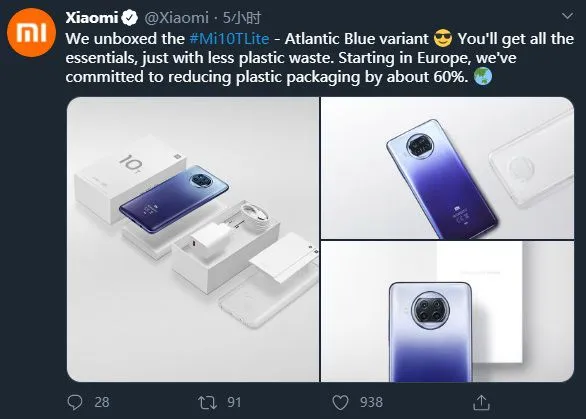Open the tweet timestamp 5小时
The image size is (586, 419).
(241, 18)
